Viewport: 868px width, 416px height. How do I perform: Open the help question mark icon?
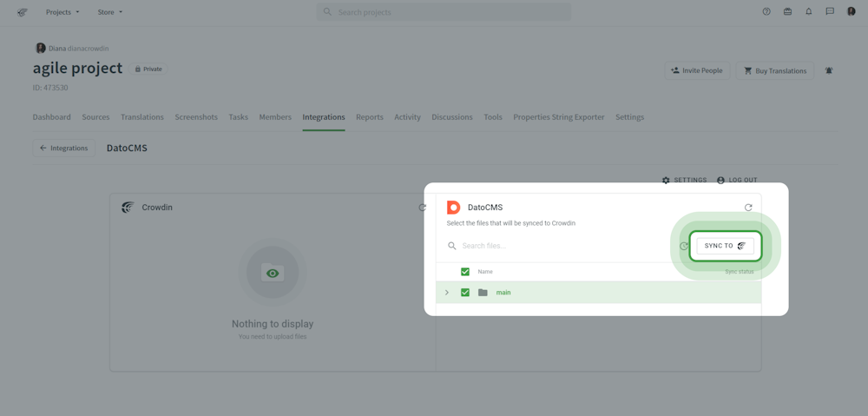click(766, 12)
